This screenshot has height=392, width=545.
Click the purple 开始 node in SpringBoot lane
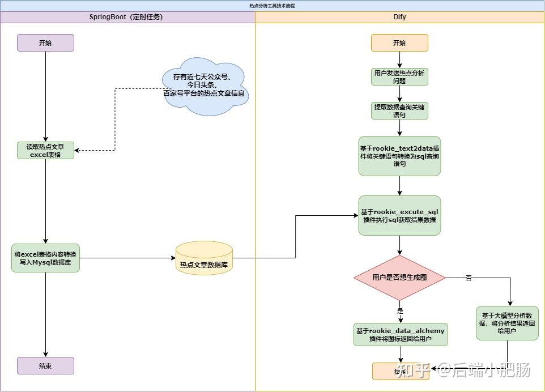point(45,42)
